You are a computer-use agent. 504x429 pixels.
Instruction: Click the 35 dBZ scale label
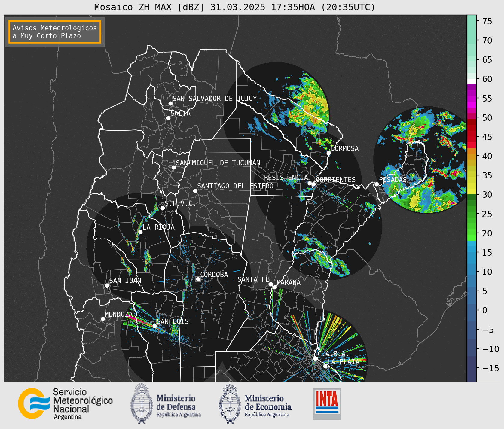[487, 175]
